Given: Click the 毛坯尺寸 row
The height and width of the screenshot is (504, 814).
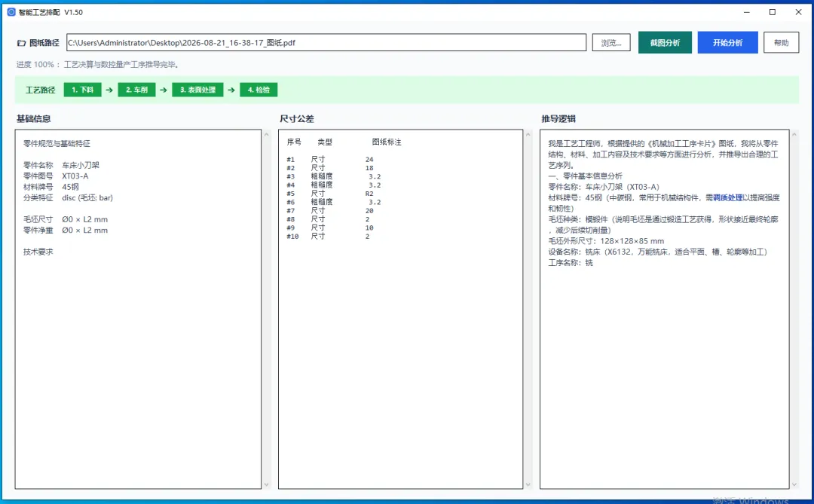Looking at the screenshot, I should pos(66,219).
